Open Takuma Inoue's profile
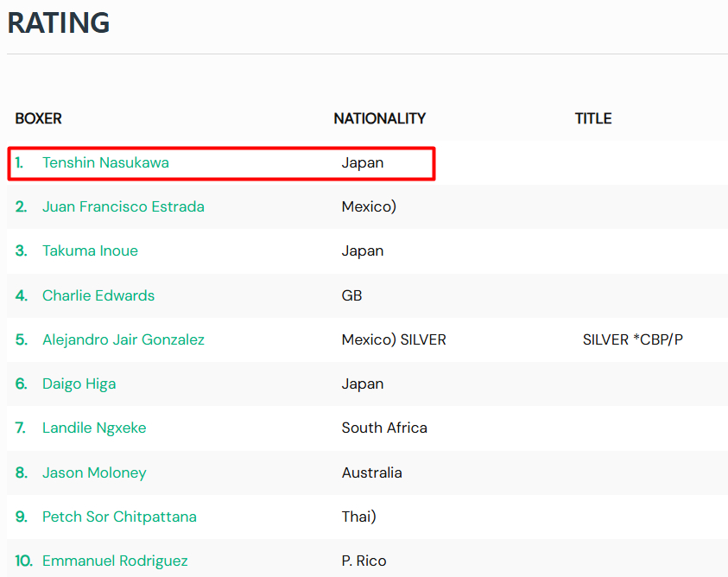 coord(90,250)
